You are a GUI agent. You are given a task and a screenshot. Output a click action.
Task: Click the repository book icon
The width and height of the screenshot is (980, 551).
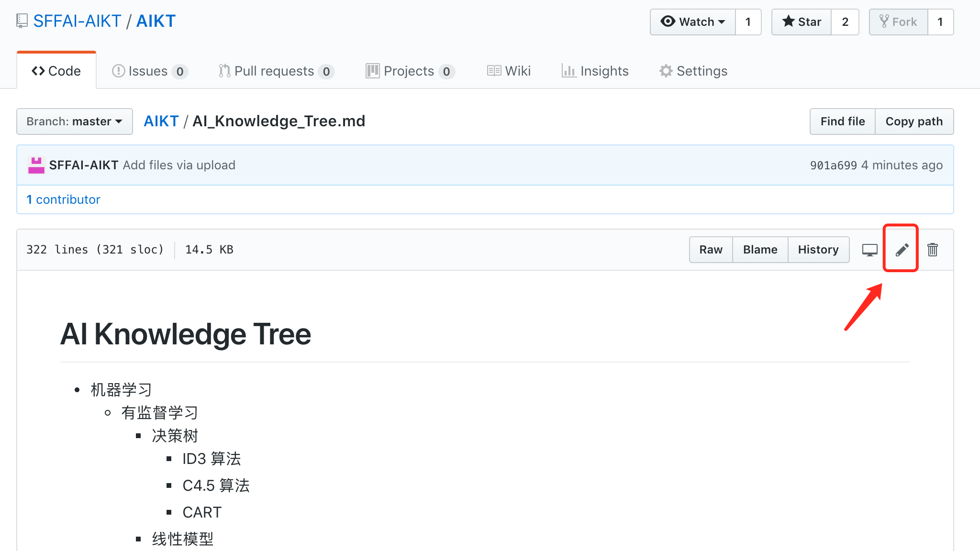22,21
